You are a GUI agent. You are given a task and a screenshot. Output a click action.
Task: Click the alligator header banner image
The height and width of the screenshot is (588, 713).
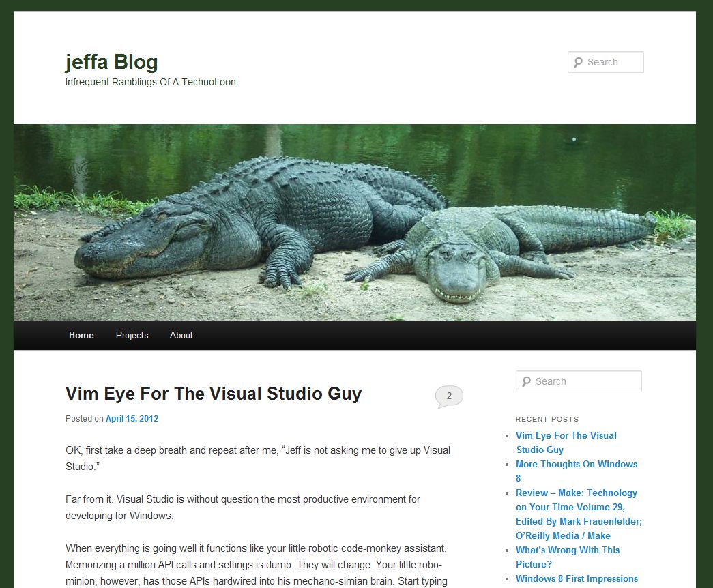[x=355, y=222]
